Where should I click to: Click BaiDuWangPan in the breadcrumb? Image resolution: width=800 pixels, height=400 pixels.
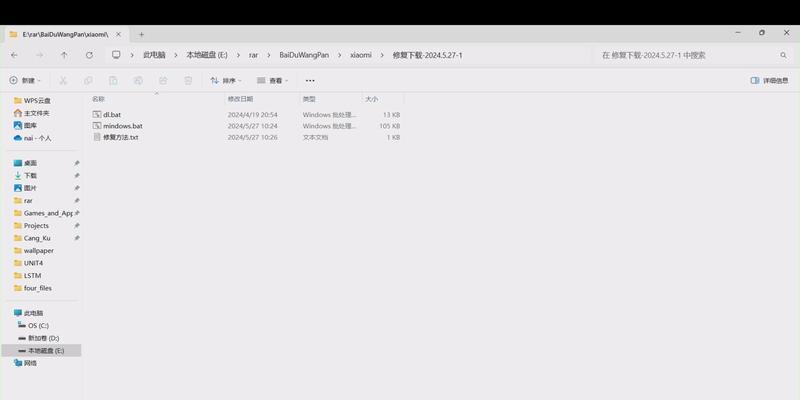pyautogui.click(x=304, y=55)
